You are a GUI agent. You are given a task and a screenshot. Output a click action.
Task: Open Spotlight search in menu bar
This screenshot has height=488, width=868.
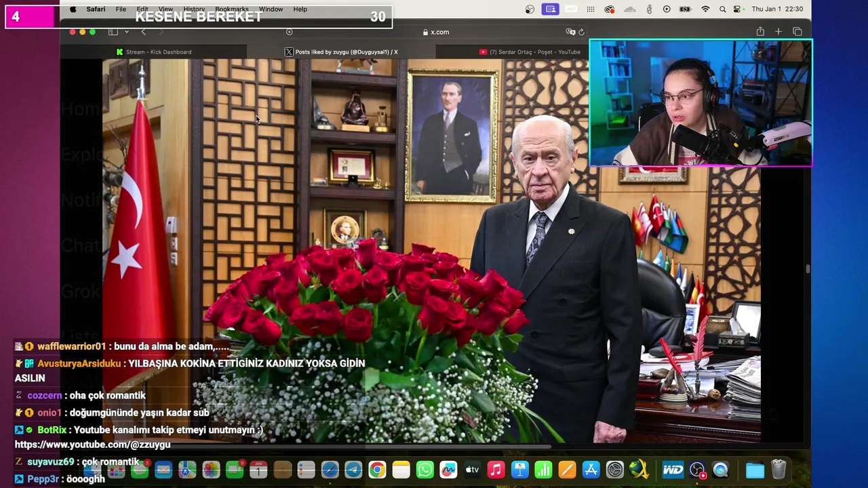(x=722, y=9)
